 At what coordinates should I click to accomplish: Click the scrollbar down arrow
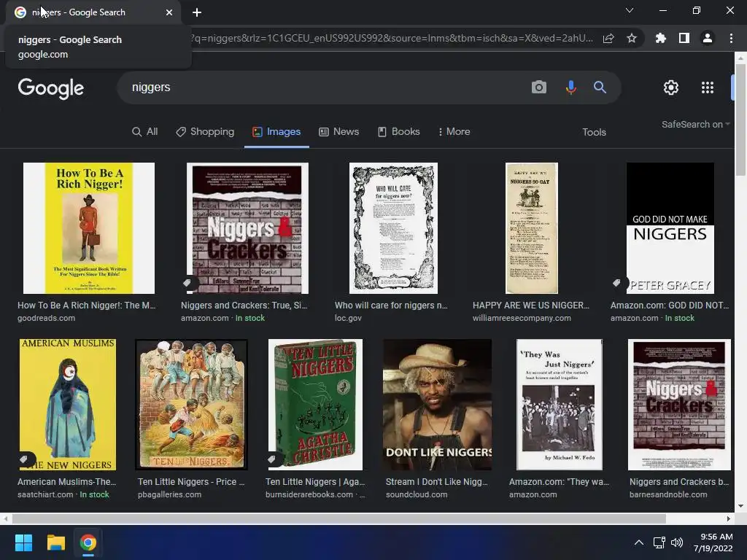740,506
